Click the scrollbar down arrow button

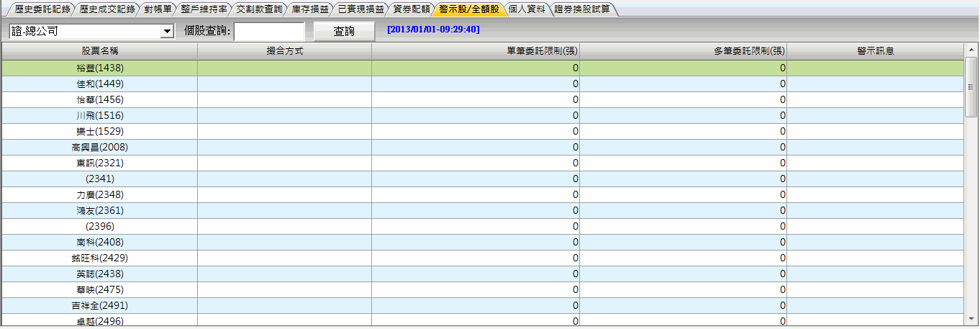[x=971, y=319]
